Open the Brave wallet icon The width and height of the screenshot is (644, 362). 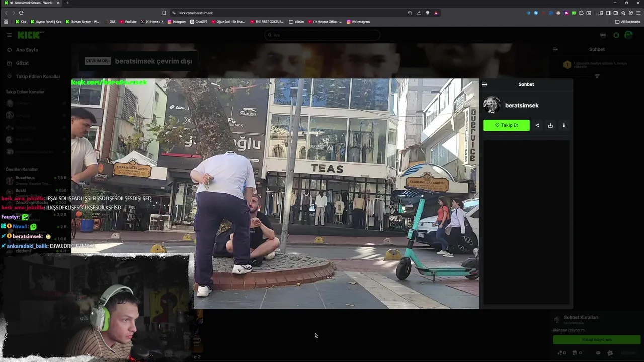point(616,13)
